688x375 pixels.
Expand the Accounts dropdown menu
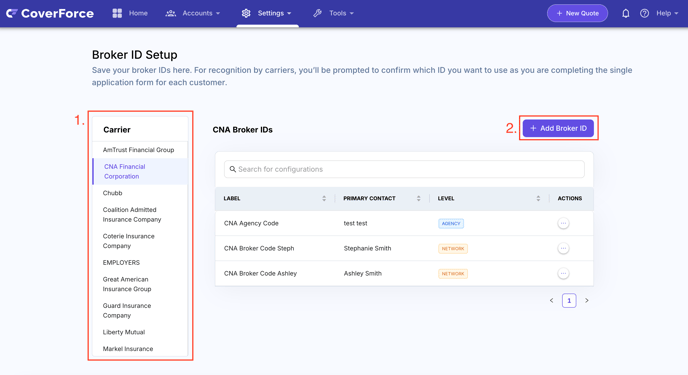point(218,14)
